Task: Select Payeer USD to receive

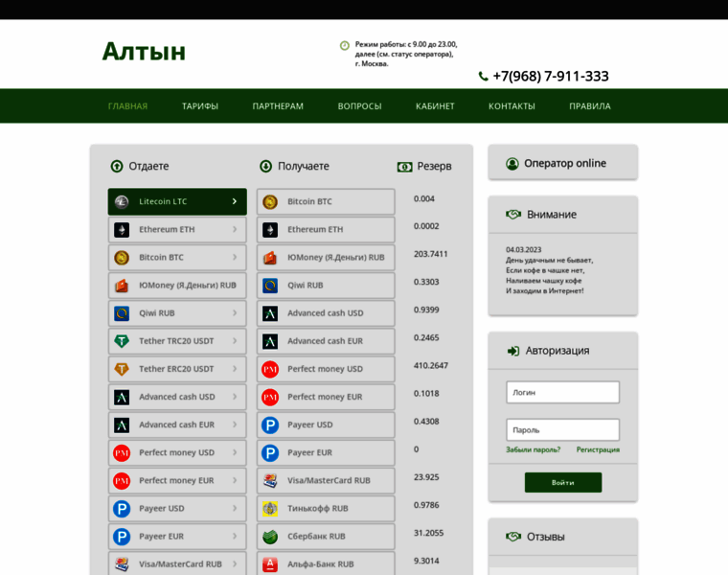Action: [326, 425]
